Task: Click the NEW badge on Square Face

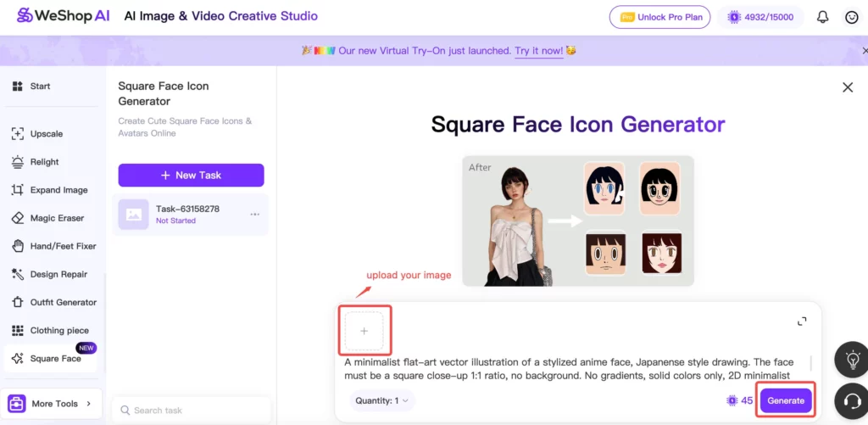Action: [86, 348]
